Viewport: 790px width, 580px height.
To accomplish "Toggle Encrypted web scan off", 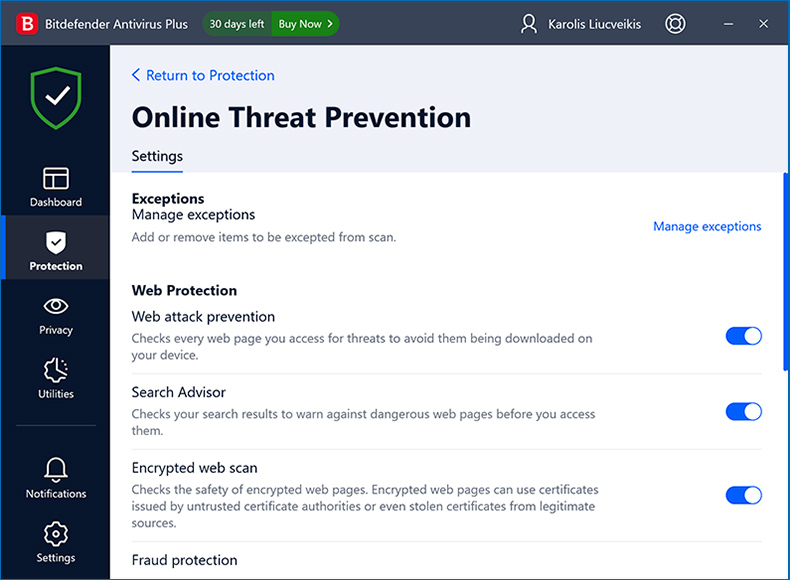I will click(743, 495).
